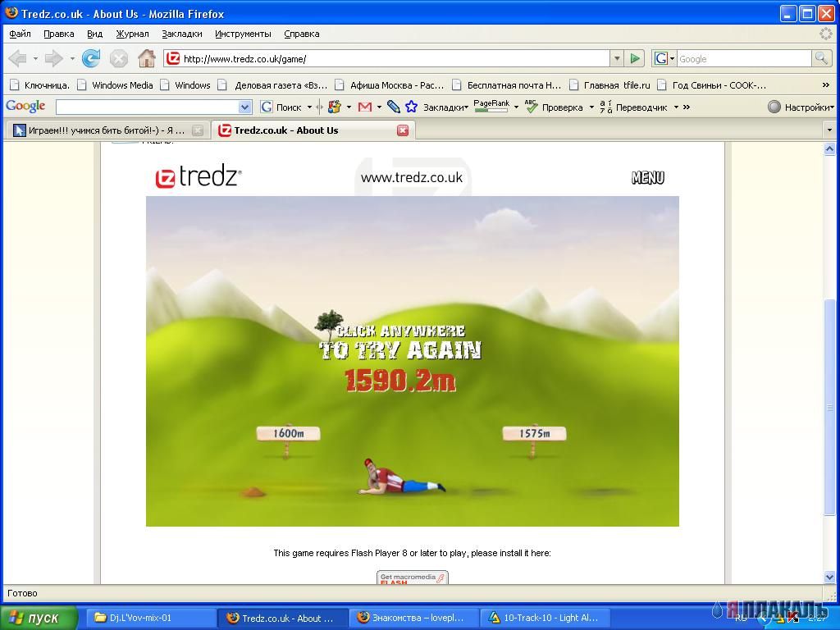Viewport: 840px width, 630px height.
Task: Click the Google toolbar logo
Action: (25, 106)
